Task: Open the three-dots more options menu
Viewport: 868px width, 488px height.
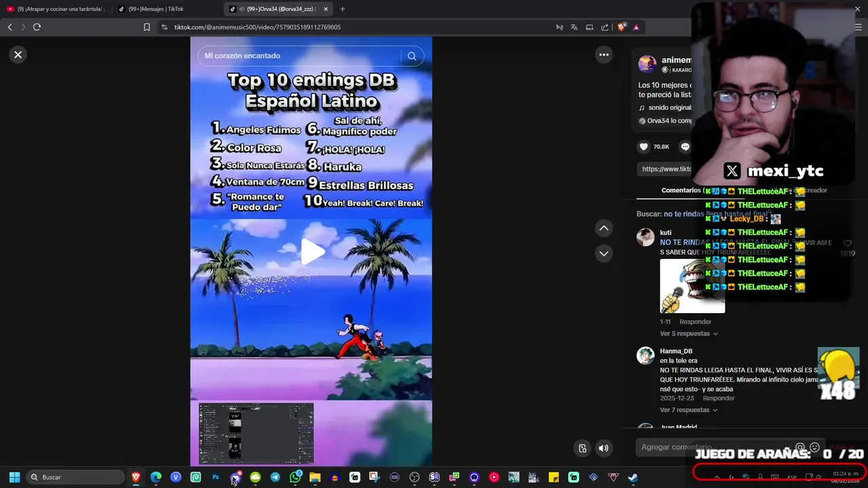Action: tap(604, 55)
